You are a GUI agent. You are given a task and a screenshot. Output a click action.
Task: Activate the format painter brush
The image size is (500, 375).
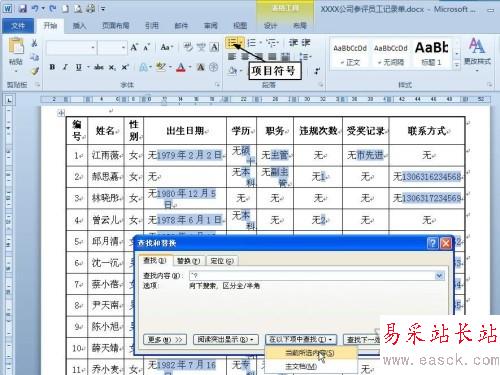35,71
